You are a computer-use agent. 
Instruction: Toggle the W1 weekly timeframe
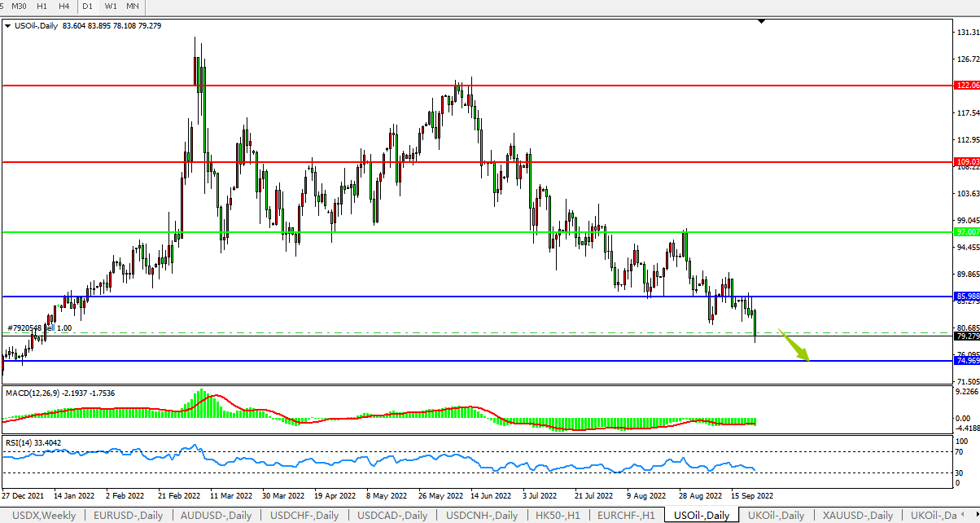[x=111, y=7]
